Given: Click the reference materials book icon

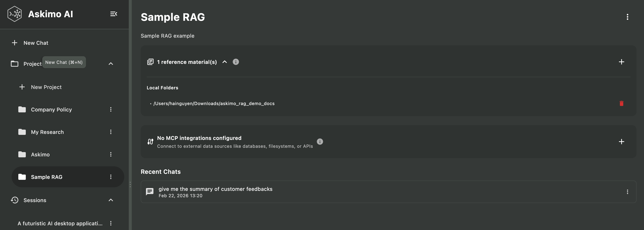Looking at the screenshot, I should coord(150,62).
